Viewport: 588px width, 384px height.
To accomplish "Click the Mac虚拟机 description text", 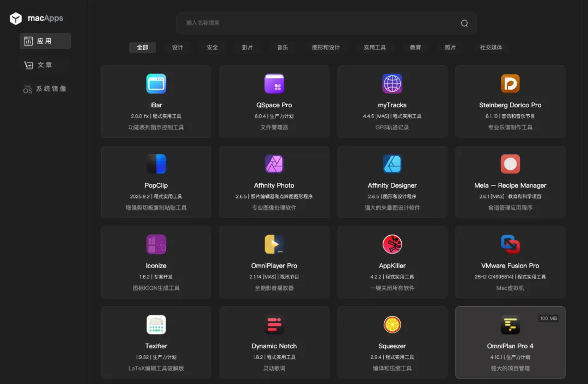I will pos(510,288).
